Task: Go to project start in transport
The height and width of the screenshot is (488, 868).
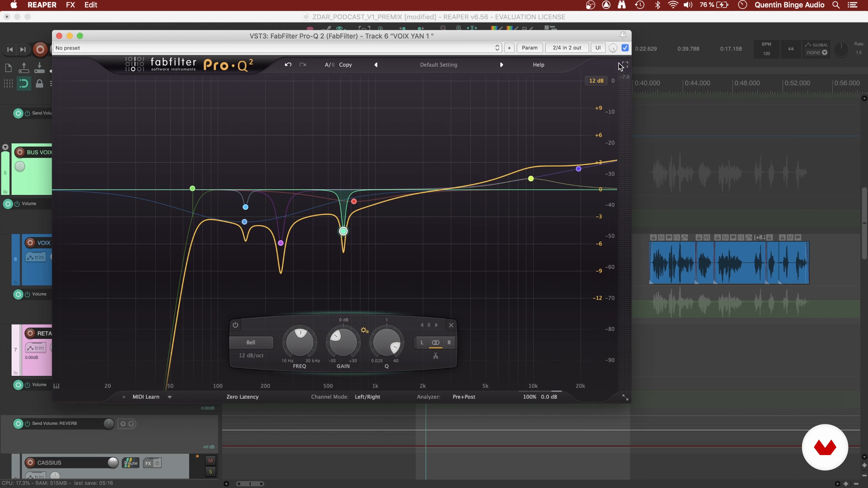Action: (10, 50)
